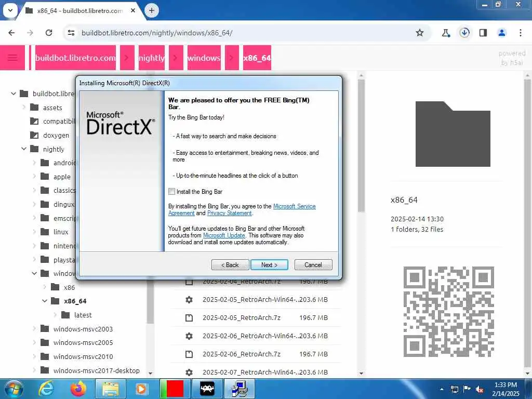Bookmark this page with the star icon
The height and width of the screenshot is (399, 532).
(420, 33)
